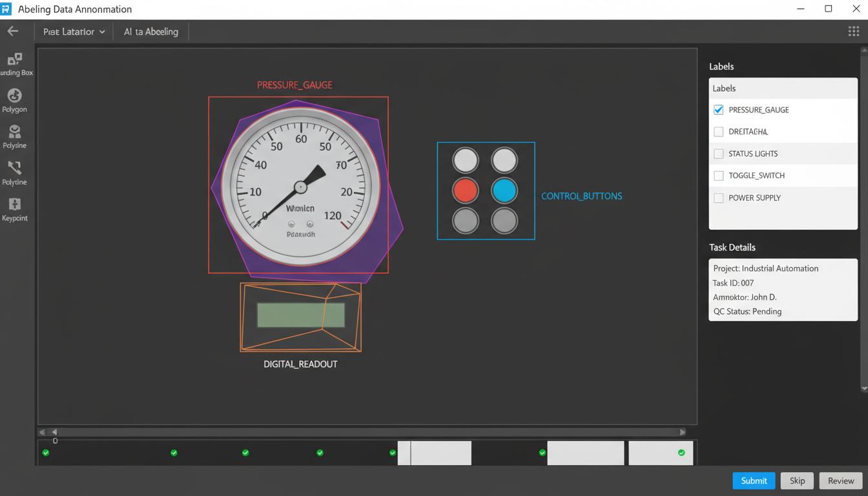Submit the annotation task
Viewport: 868px width, 496px height.
click(x=753, y=480)
